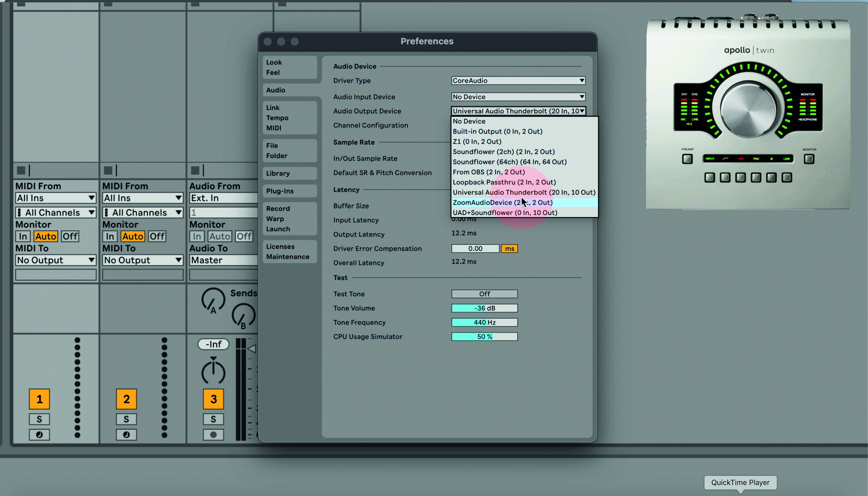Select Soundflower (2ch) output device
The height and width of the screenshot is (496, 868).
tap(524, 152)
